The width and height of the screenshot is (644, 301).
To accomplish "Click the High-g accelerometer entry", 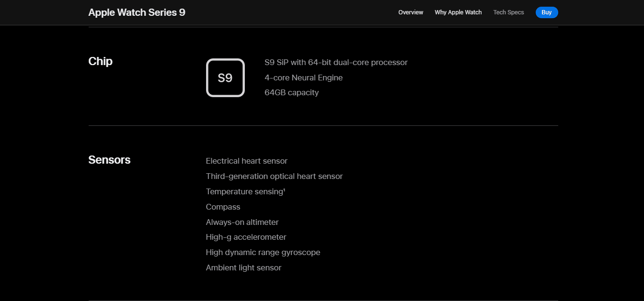I will pos(246,237).
